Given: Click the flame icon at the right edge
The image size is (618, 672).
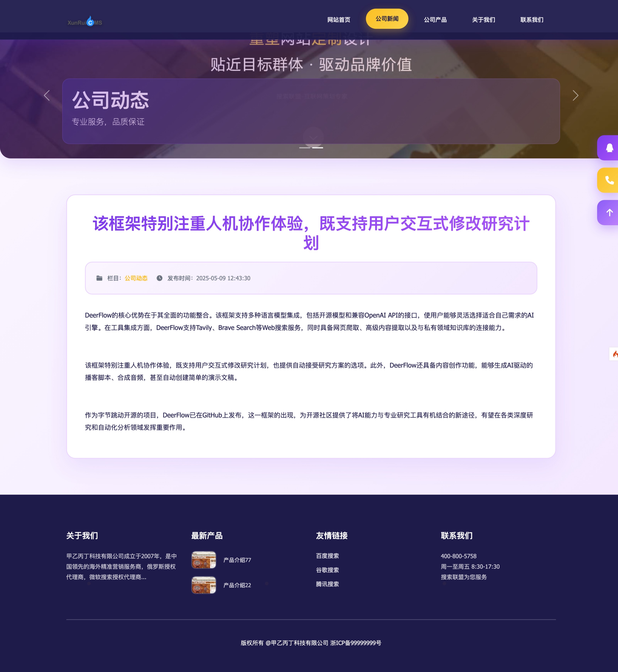Looking at the screenshot, I should click(x=614, y=354).
